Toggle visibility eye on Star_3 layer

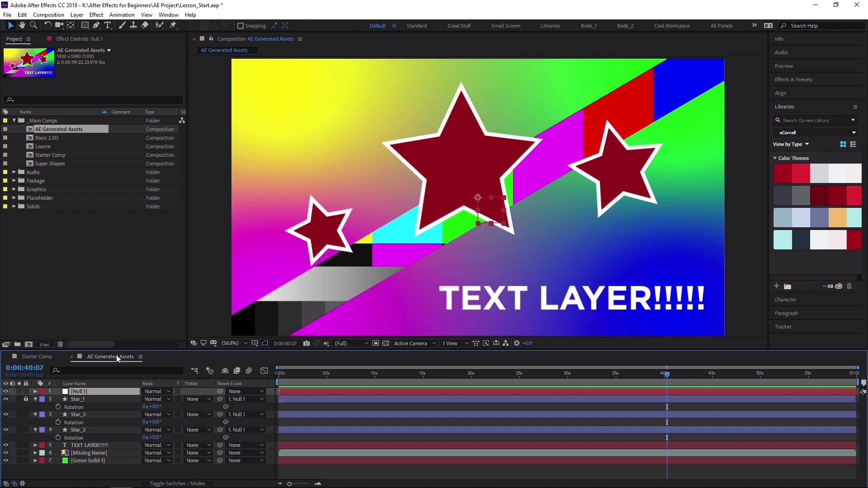pyautogui.click(x=5, y=414)
